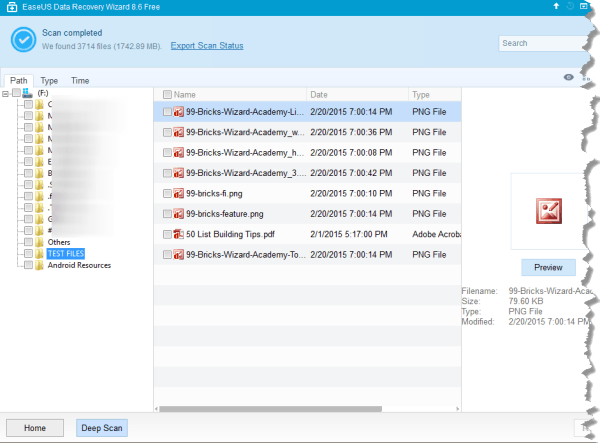Image resolution: width=600 pixels, height=443 pixels.
Task: Click the Preview button
Action: click(x=548, y=267)
